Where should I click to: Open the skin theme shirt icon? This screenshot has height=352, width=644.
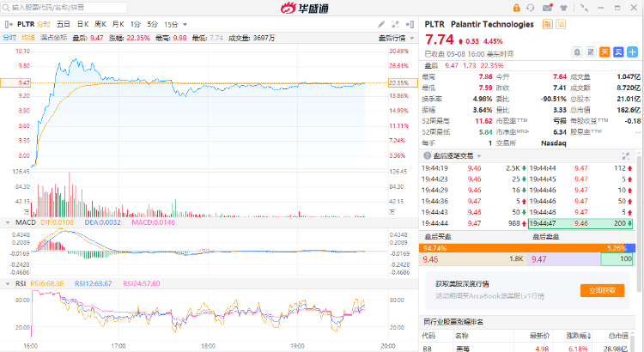pos(564,8)
